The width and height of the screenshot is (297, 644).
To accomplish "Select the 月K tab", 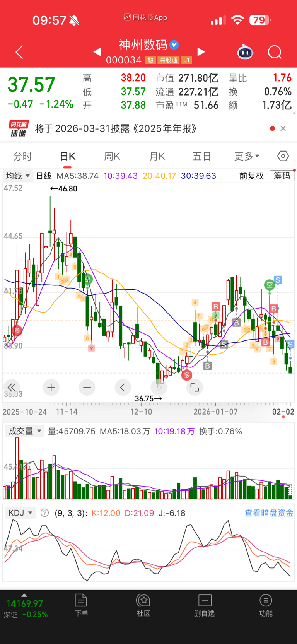I will (x=157, y=156).
